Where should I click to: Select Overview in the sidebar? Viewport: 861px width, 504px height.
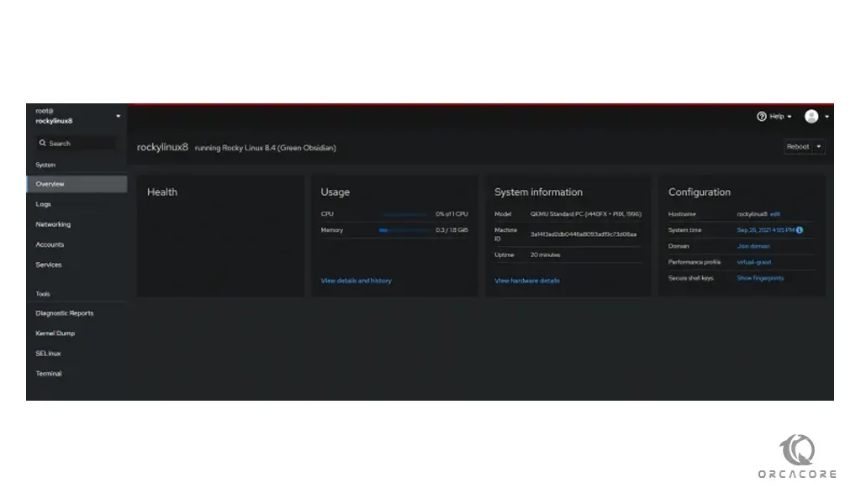point(77,184)
